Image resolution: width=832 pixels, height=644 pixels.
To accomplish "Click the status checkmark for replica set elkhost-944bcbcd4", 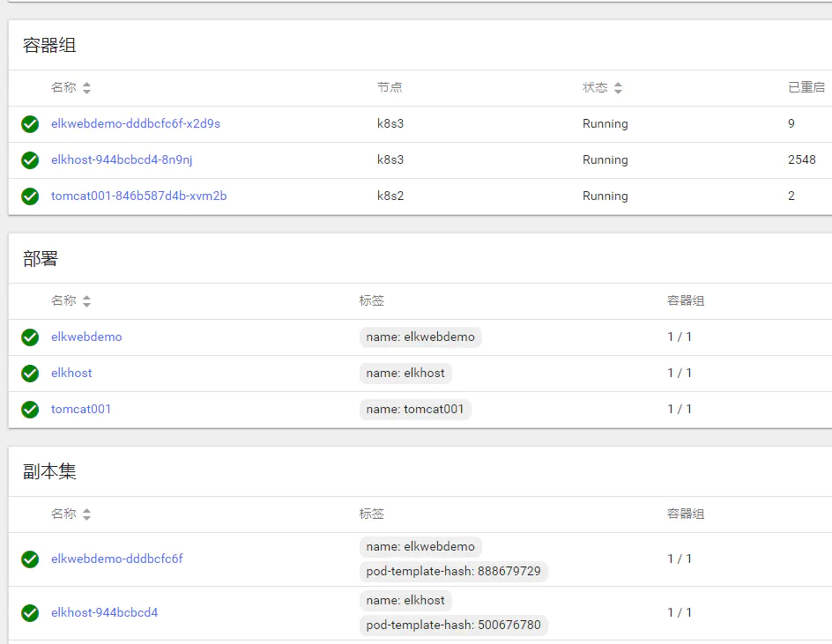I will coord(29,611).
